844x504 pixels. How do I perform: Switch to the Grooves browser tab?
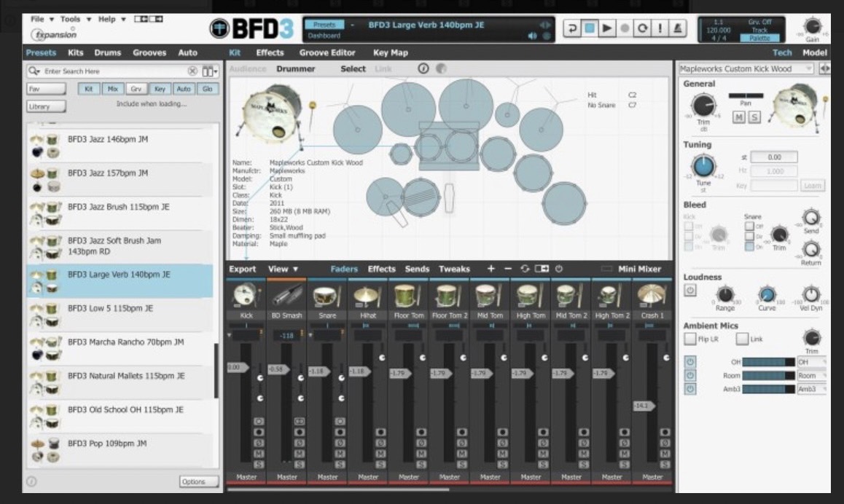coord(149,52)
